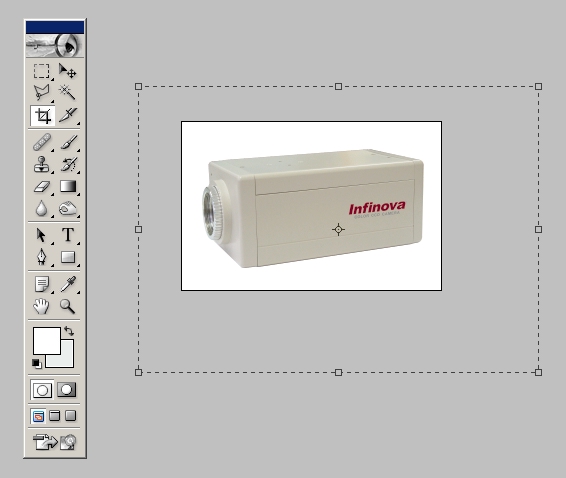This screenshot has width=566, height=478.
Task: Activate the Healing Brush tool
Action: 42,142
